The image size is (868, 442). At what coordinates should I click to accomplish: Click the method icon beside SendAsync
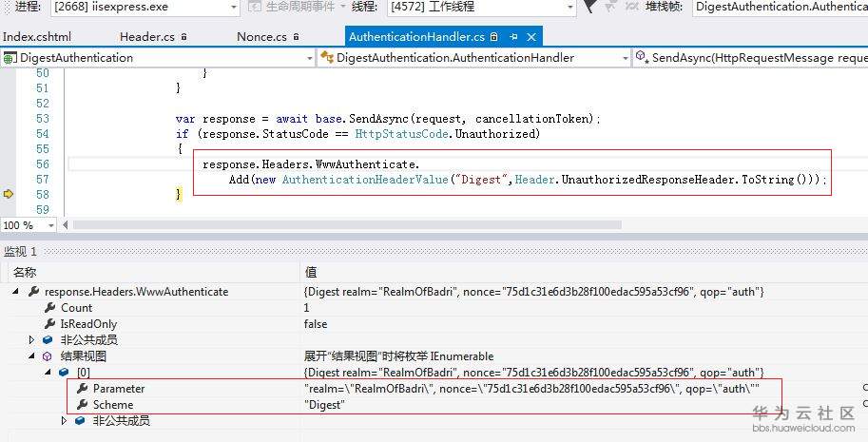tap(642, 56)
